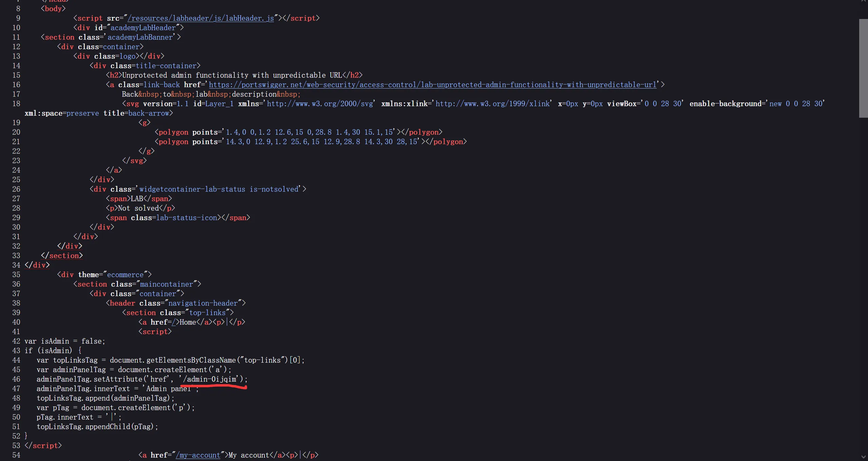Screen dimensions: 868x461
Task: Open the labHeader.js script link
Action: [201, 18]
